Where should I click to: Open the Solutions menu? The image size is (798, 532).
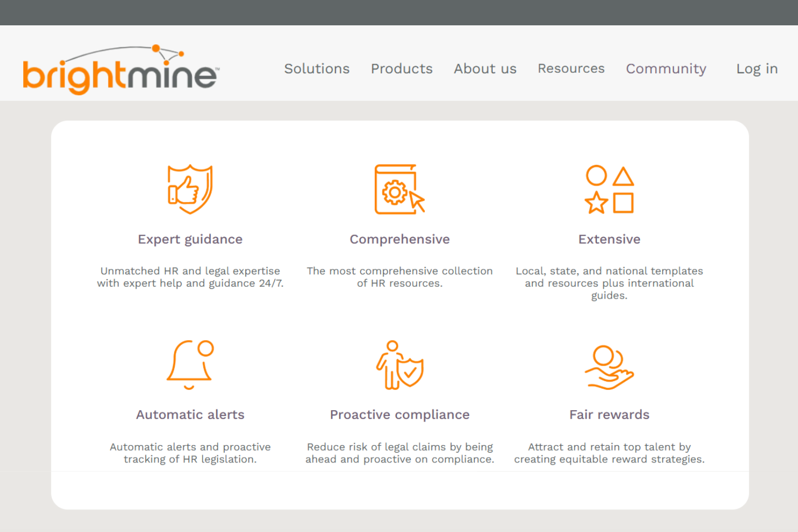(x=317, y=68)
